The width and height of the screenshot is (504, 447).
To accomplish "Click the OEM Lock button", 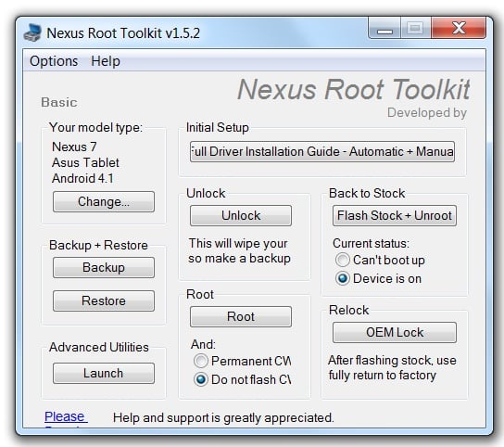I will coord(395,332).
